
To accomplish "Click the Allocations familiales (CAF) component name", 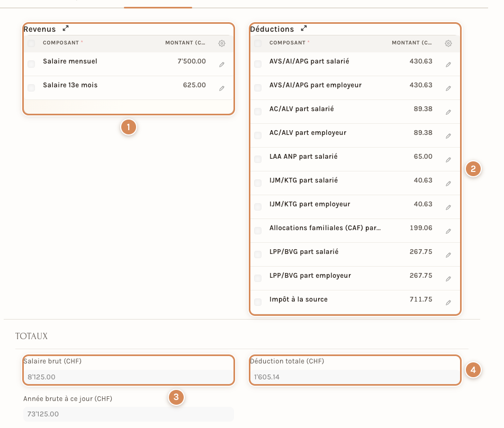I will pyautogui.click(x=325, y=228).
